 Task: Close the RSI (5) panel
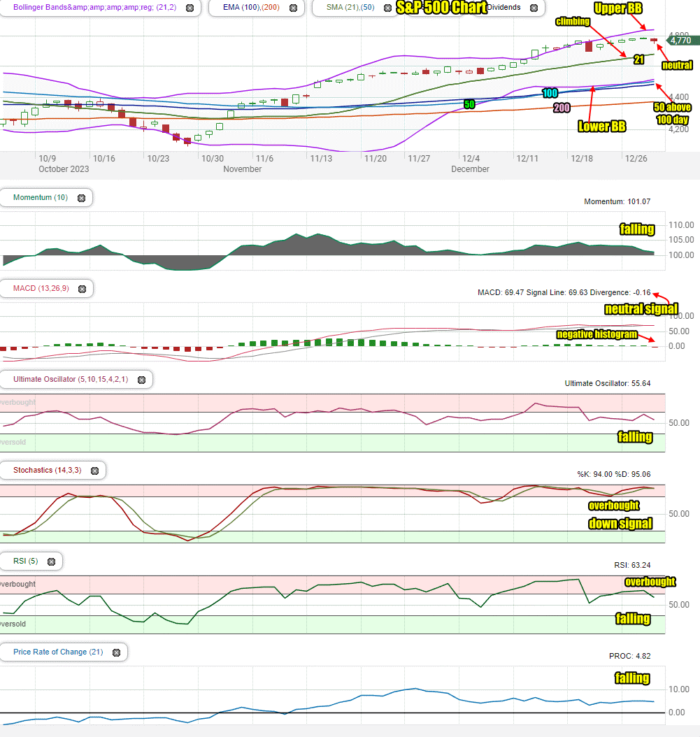pos(52,561)
